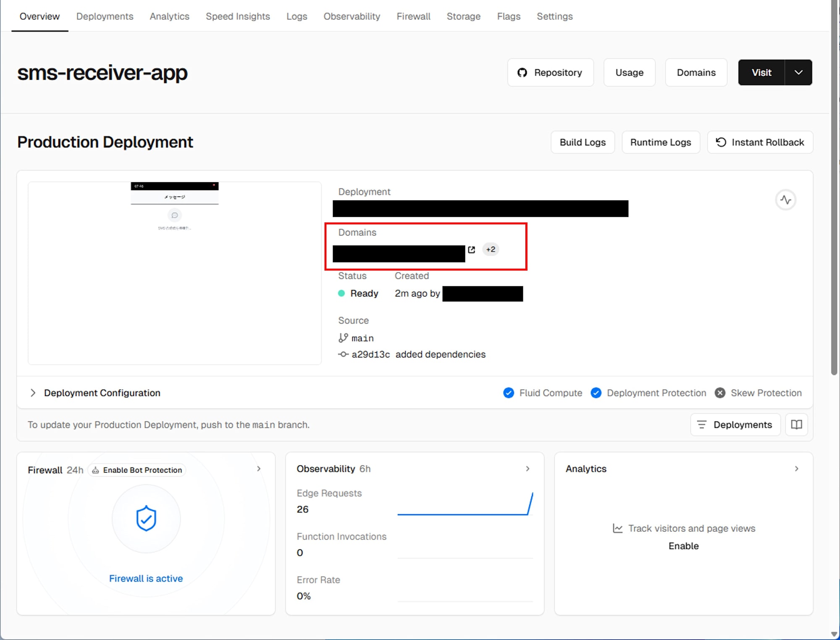Screen dimensions: 840x640
Task: Open Analytics card chevron
Action: point(796,469)
